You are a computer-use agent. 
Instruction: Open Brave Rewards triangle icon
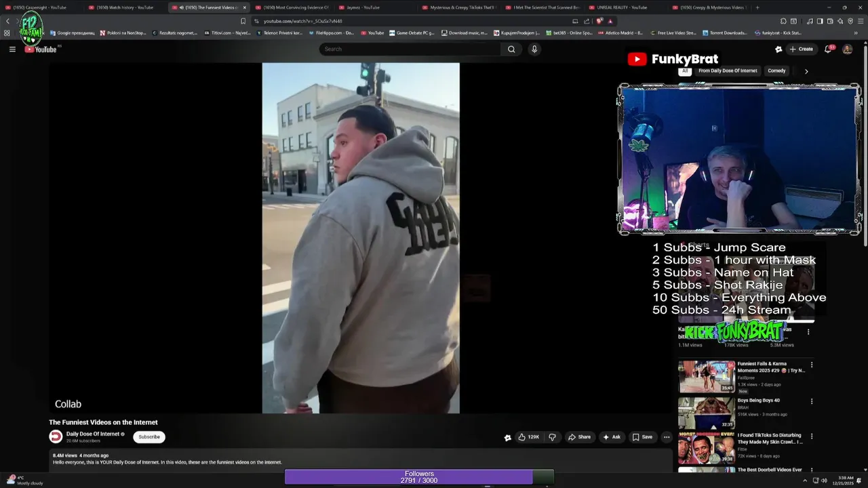pos(610,21)
